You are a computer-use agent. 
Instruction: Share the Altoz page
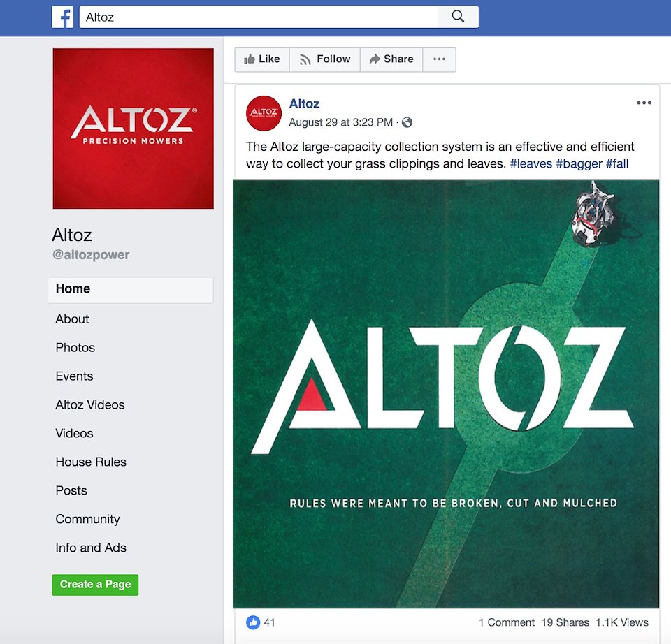[391, 59]
